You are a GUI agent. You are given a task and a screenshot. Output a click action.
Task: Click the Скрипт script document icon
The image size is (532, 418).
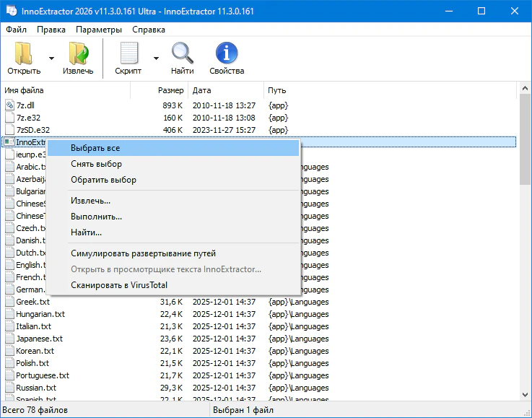click(128, 54)
